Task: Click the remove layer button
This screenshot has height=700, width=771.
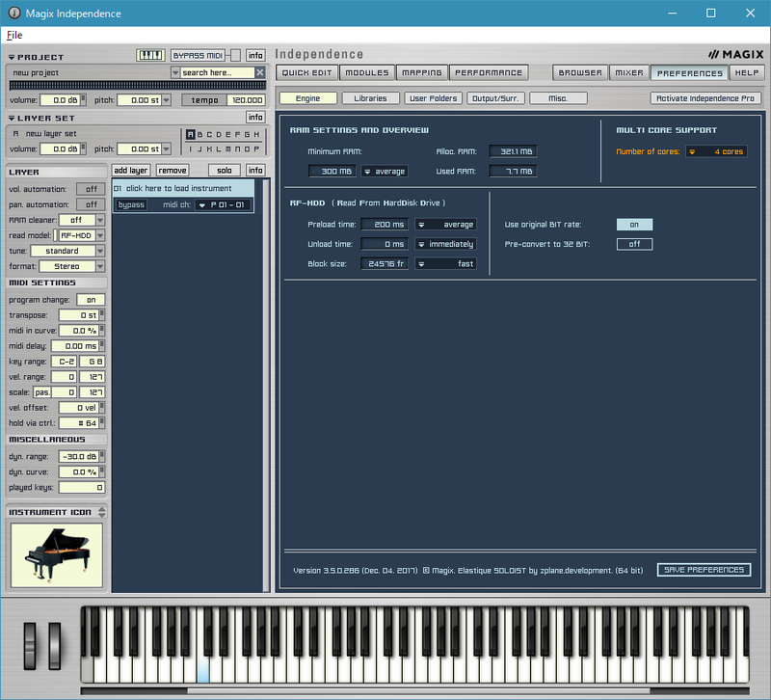Action: [173, 171]
